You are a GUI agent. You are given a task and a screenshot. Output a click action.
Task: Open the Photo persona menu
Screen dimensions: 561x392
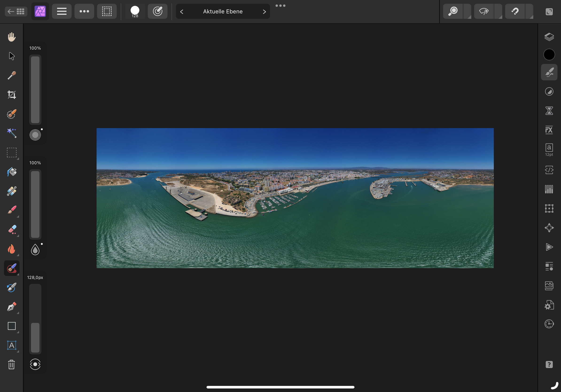pos(40,11)
